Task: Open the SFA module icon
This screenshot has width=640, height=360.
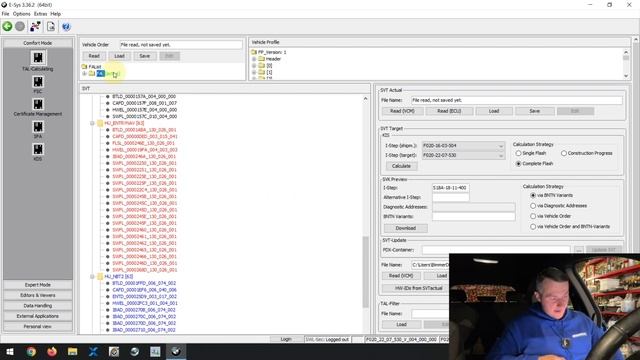Action: click(x=38, y=127)
